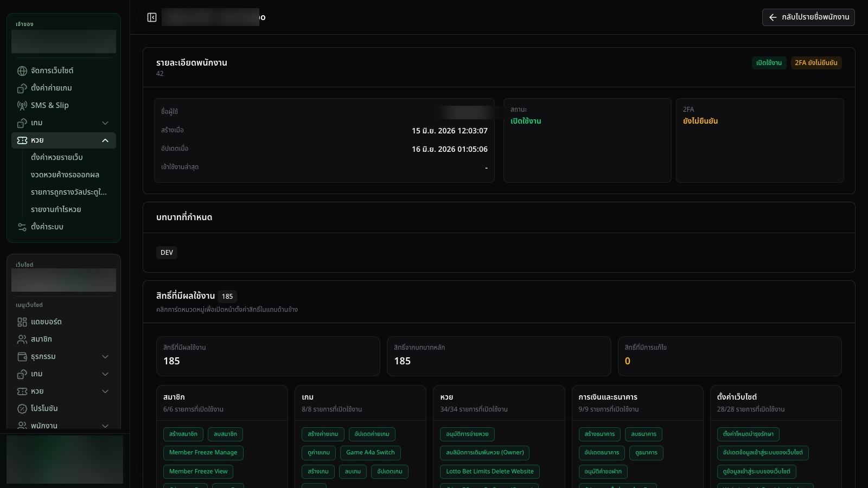Click the 185 count badge next to สิทธิ์ที่มีผลใช้งาน

[x=227, y=297]
